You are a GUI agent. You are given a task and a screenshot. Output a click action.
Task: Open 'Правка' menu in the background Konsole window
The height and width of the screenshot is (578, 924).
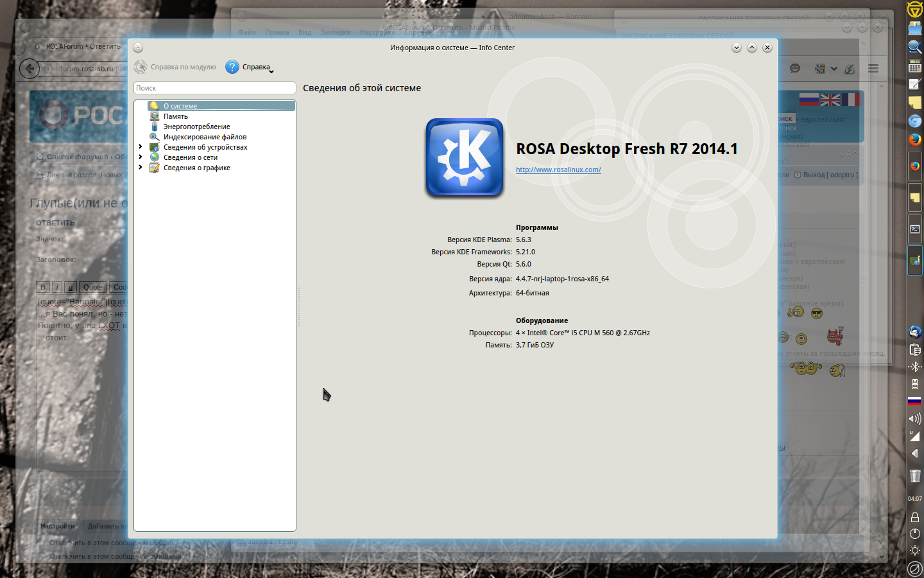coord(277,32)
